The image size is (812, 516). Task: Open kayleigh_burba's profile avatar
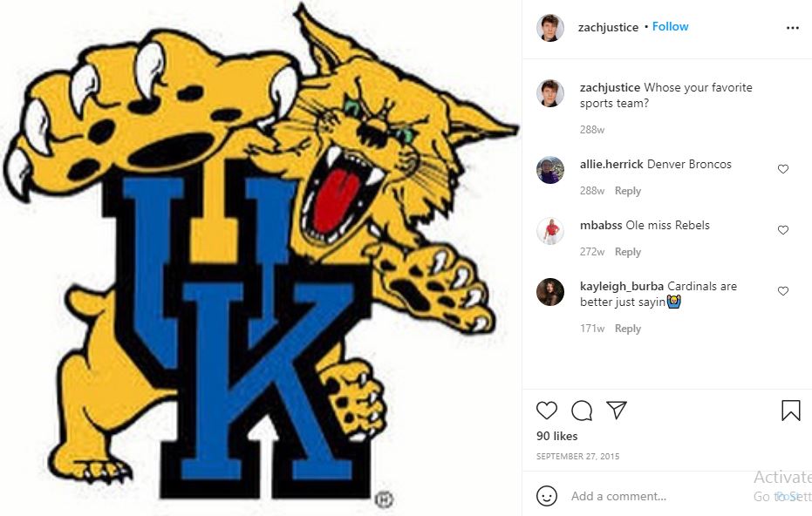click(x=550, y=292)
